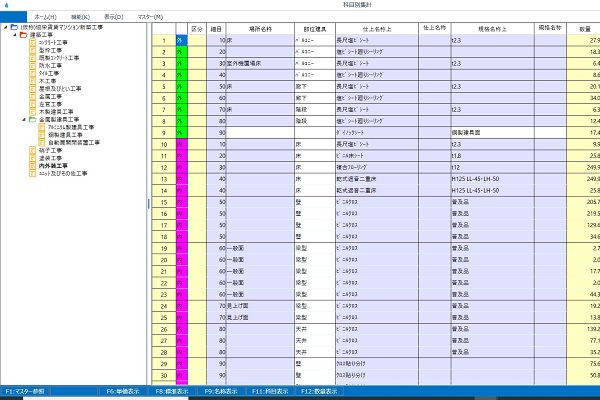Select the row 30 number header
600x400 pixels.
tap(164, 376)
